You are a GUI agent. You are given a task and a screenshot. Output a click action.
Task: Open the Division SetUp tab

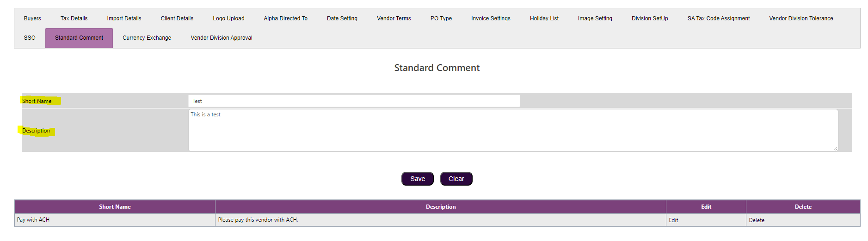(x=650, y=18)
